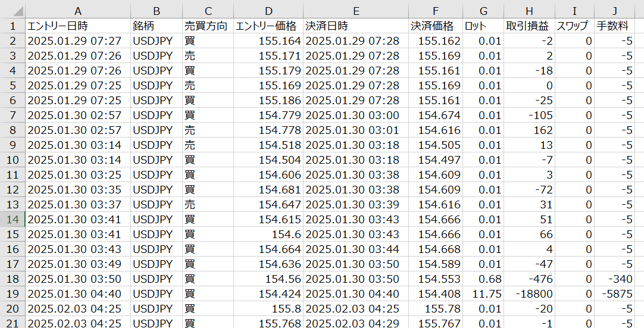Select the profit cell showing -72

(529, 189)
